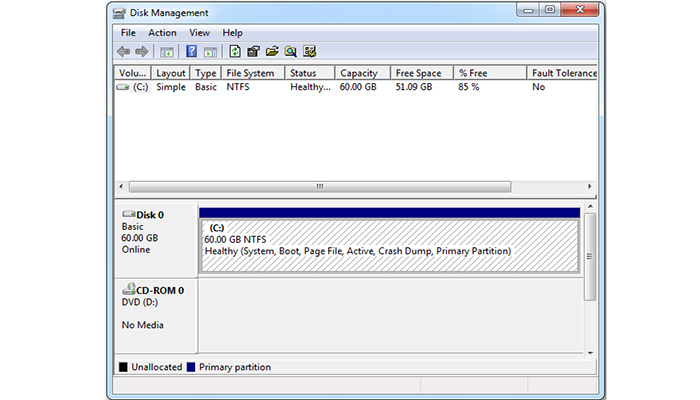Open the Action menu
700x400 pixels.
pos(162,33)
